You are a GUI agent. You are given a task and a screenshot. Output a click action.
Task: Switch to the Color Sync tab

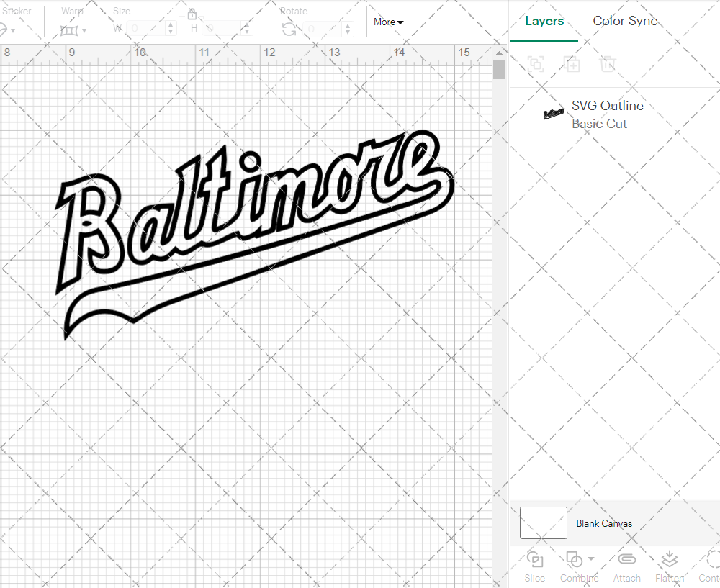click(625, 21)
